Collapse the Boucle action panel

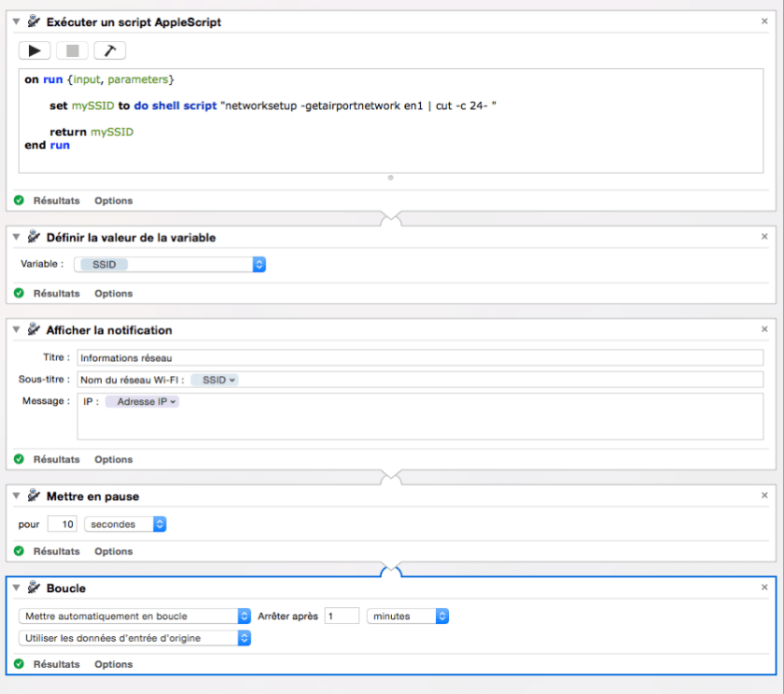pyautogui.click(x=16, y=589)
